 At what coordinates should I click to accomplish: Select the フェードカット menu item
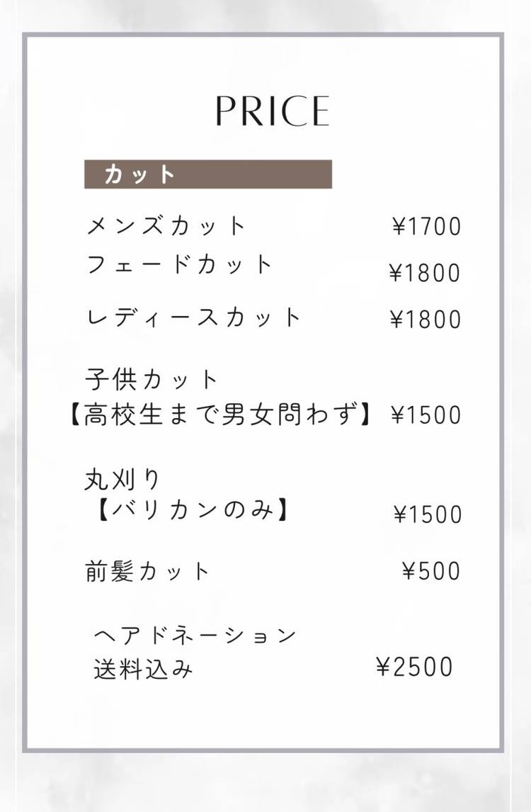click(179, 265)
